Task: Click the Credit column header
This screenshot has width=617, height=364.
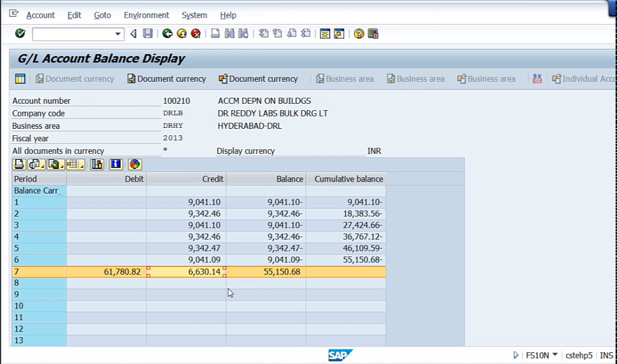Action: coord(186,179)
